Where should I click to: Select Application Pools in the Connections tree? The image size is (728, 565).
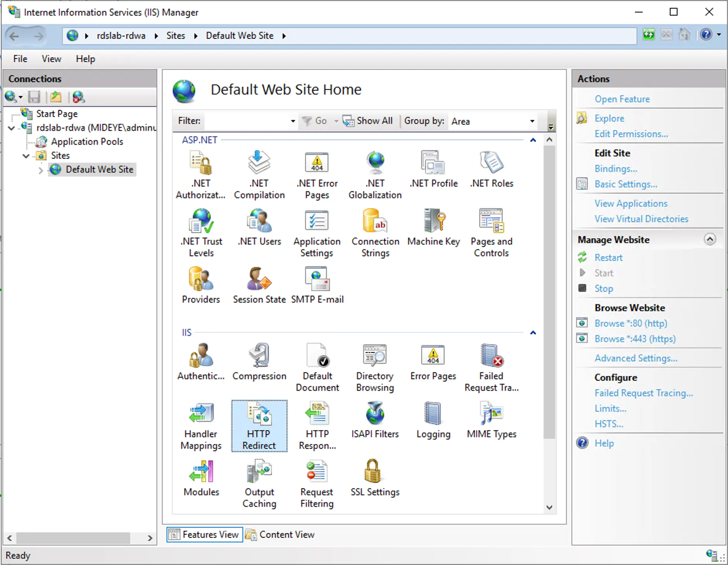click(x=87, y=142)
